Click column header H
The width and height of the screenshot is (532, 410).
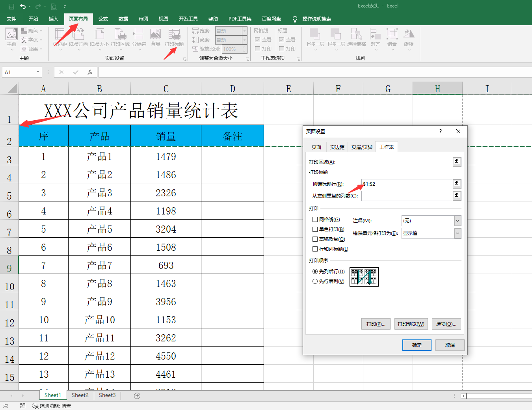437,89
